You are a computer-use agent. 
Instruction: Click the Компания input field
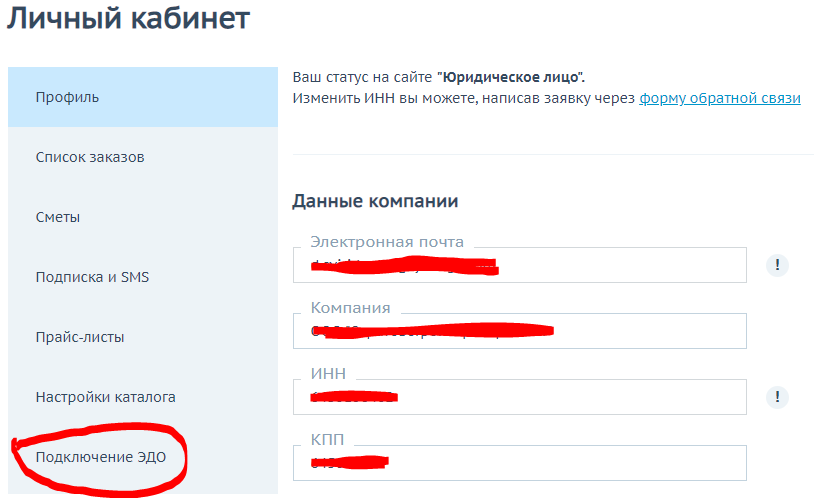pos(520,331)
